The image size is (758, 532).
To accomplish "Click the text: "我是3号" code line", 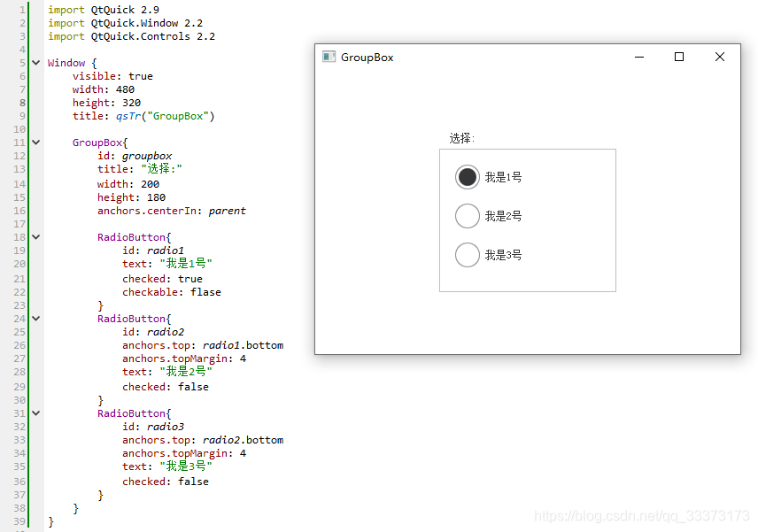I will 167,466.
